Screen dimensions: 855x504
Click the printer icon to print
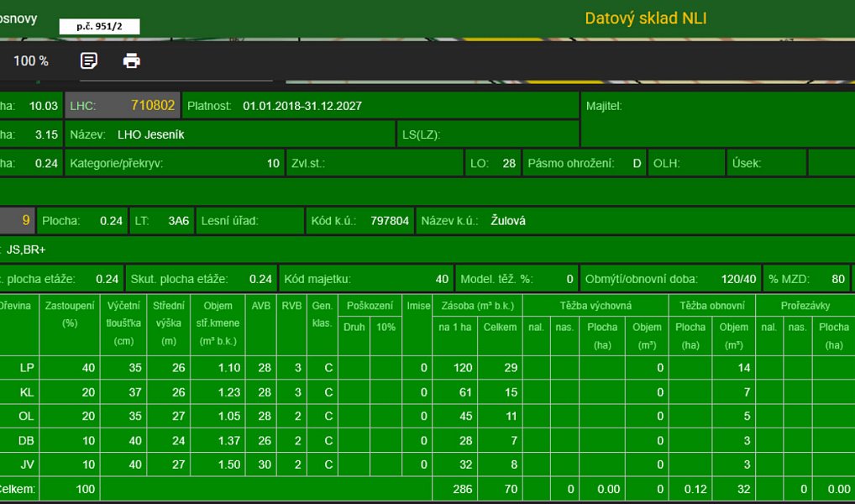tap(131, 60)
